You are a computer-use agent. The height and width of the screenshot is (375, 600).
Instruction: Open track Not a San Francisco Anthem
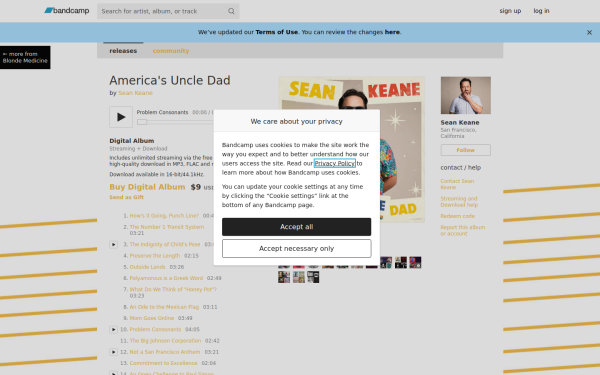pos(165,352)
